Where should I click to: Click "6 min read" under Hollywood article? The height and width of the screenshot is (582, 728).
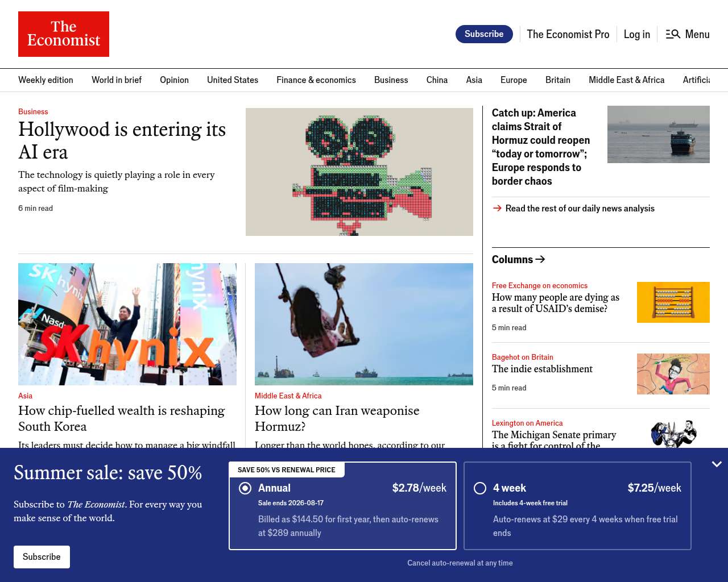[x=35, y=208]
